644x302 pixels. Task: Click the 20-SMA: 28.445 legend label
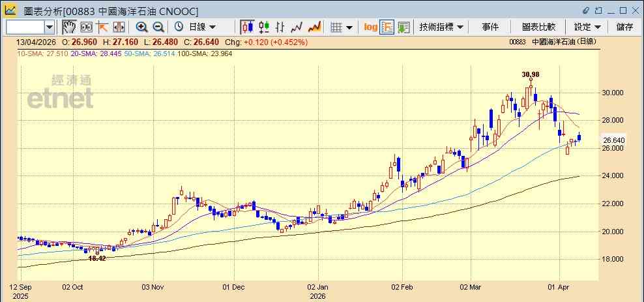[96, 53]
